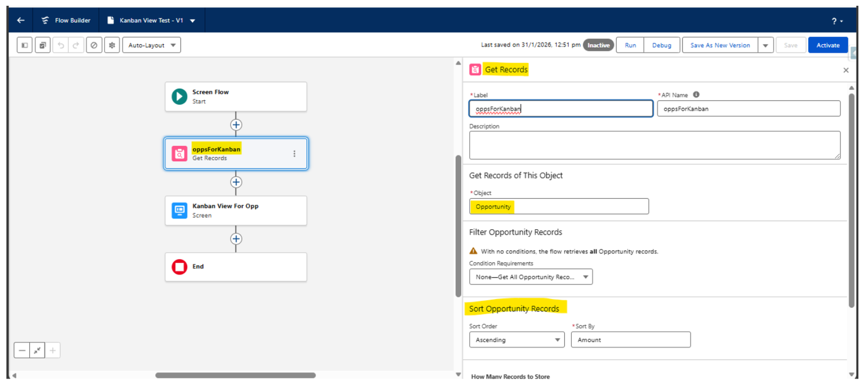The height and width of the screenshot is (391, 868).
Task: Click Save As New Version
Action: point(720,45)
